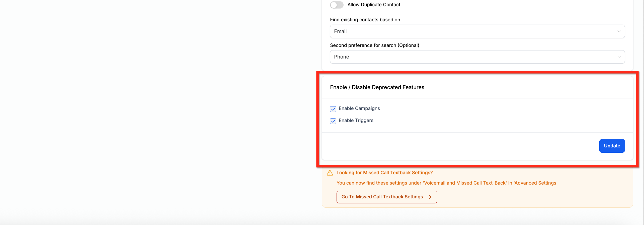Image resolution: width=644 pixels, height=225 pixels.
Task: Uncheck the Enable Triggers checkbox
Action: [333, 121]
